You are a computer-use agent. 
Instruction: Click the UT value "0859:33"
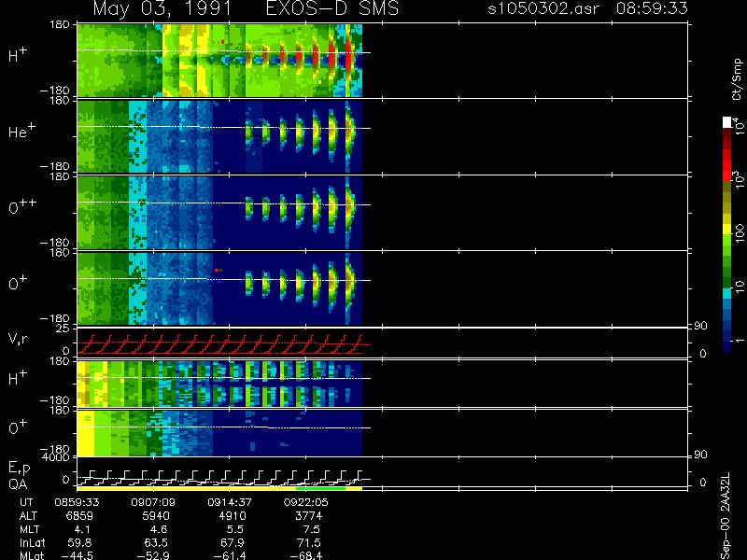click(77, 502)
